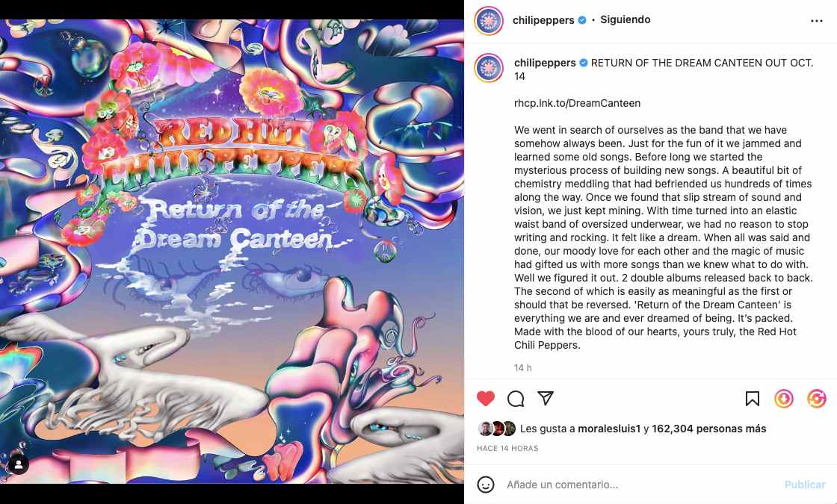Click the download extension icon

pos(784,399)
